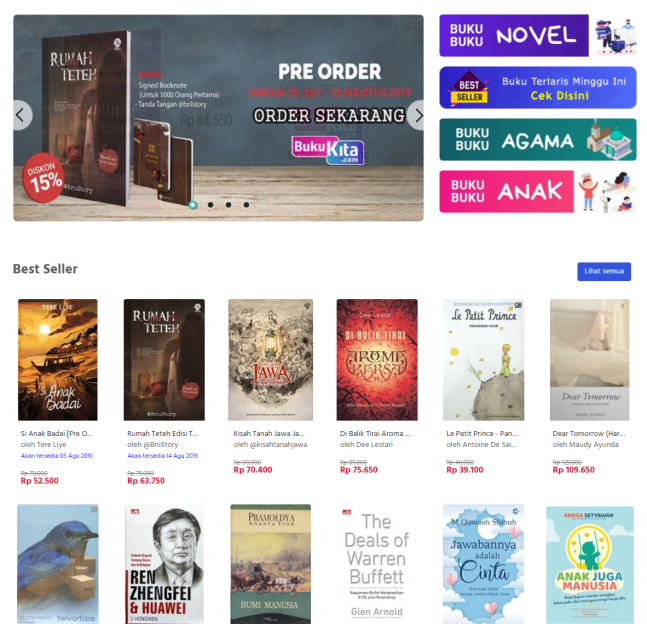Screen dimensions: 647x624
Task: Open Le Petit Prince book cover
Action: [484, 360]
